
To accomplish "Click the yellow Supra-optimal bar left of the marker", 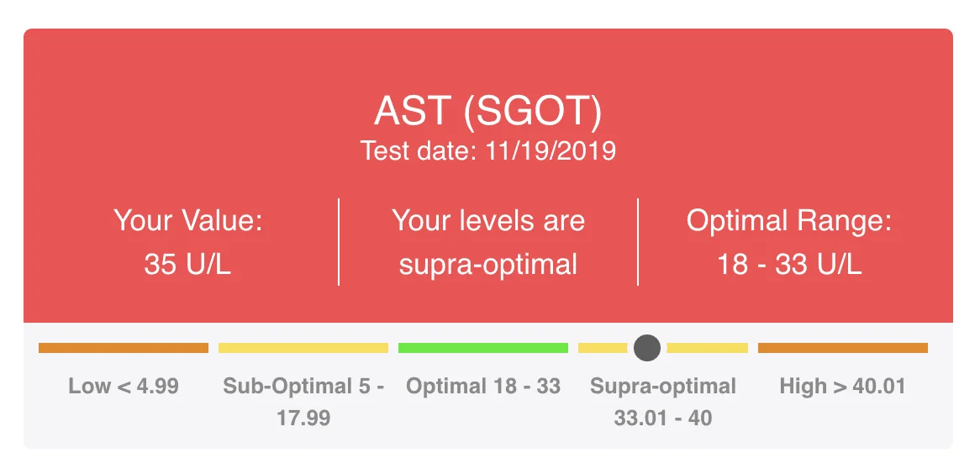I will coord(603,348).
